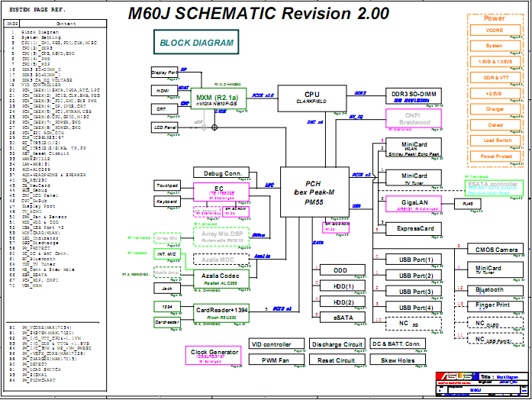Select the Azalia Codec Realtek block
The image size is (532, 400).
(221, 279)
